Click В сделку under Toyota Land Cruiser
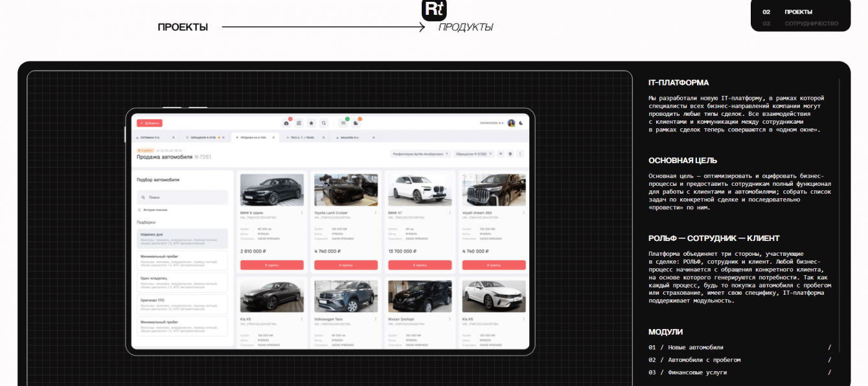This screenshot has height=386, width=868. [346, 265]
